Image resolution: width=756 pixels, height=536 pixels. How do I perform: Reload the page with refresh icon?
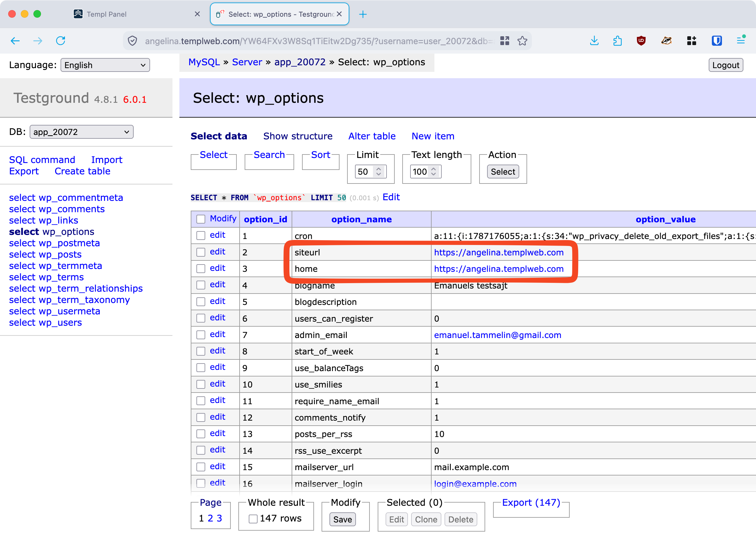click(61, 41)
